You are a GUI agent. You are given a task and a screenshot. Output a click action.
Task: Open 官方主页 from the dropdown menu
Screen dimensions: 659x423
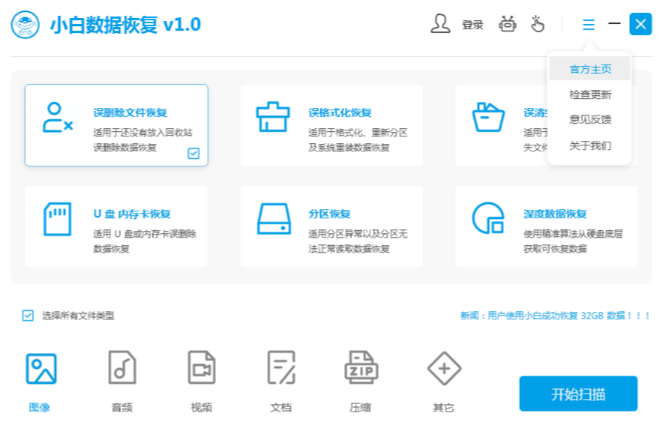589,68
